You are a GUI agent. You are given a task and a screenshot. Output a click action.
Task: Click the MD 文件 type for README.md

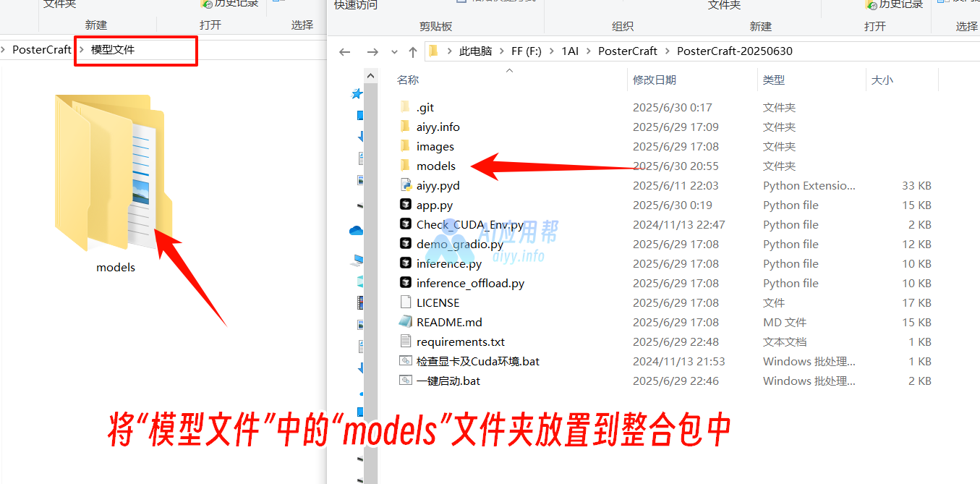(785, 322)
